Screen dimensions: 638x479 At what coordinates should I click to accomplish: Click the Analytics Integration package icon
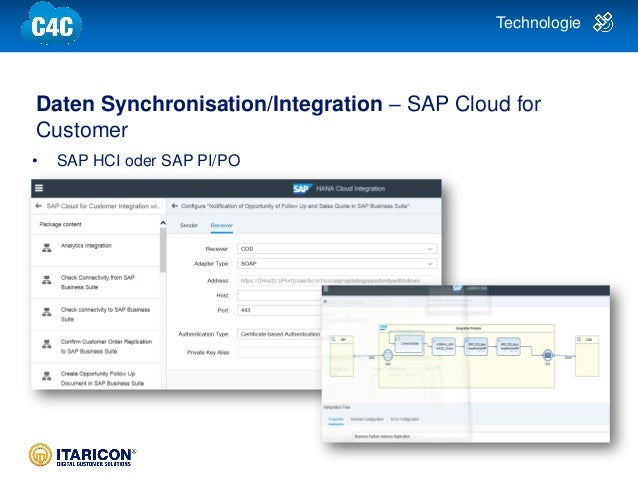[47, 247]
